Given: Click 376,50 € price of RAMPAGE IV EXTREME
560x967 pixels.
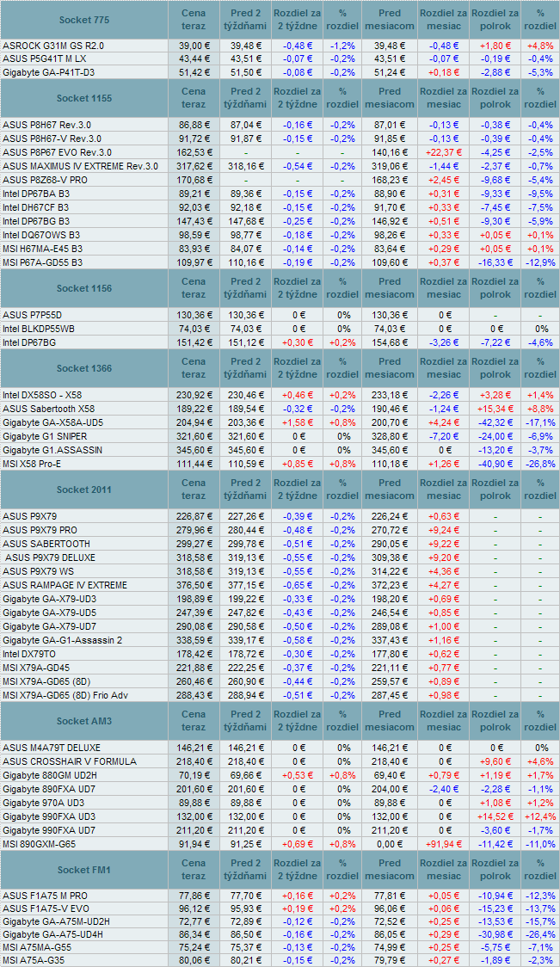Looking at the screenshot, I should tap(194, 585).
